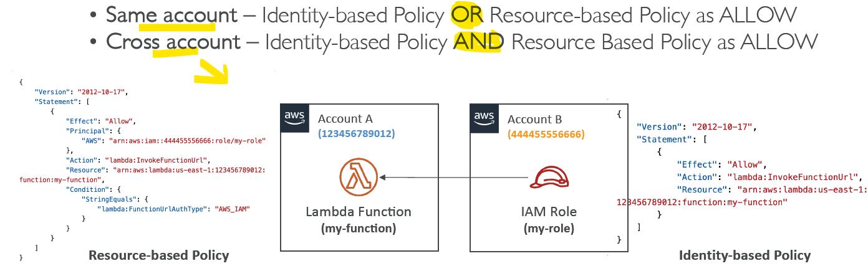Image resolution: width=868 pixels, height=266 pixels.
Task: Click the underlined Cross account text
Action: 173,42
